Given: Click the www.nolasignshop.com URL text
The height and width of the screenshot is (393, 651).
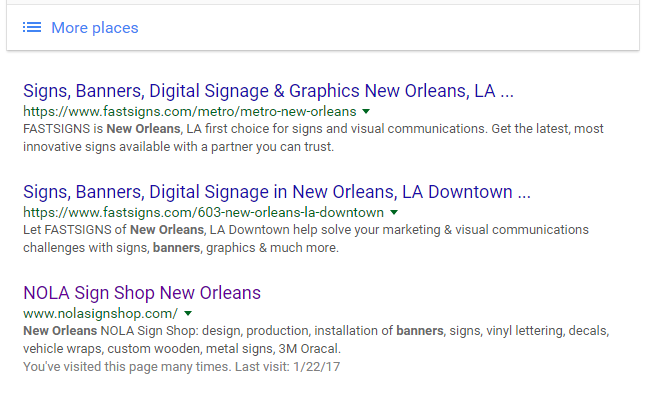Looking at the screenshot, I should click(x=100, y=313).
